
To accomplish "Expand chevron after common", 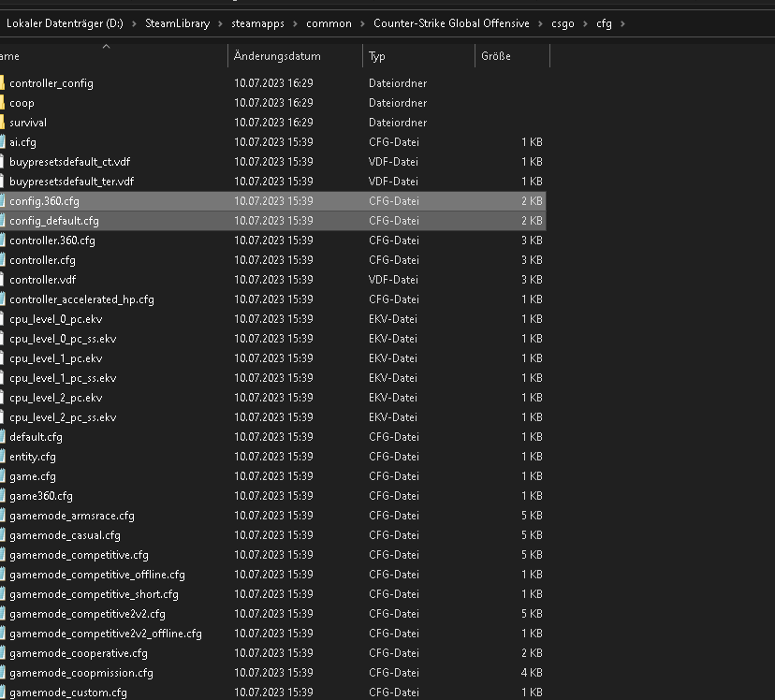I will [x=362, y=23].
